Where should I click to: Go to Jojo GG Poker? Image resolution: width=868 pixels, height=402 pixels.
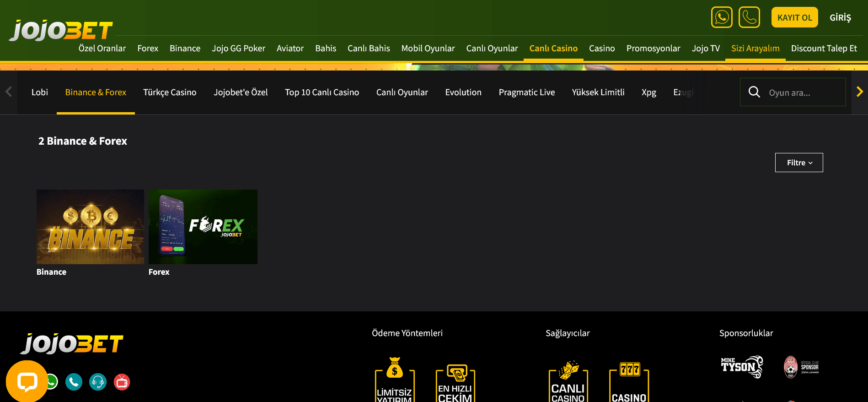click(x=238, y=48)
